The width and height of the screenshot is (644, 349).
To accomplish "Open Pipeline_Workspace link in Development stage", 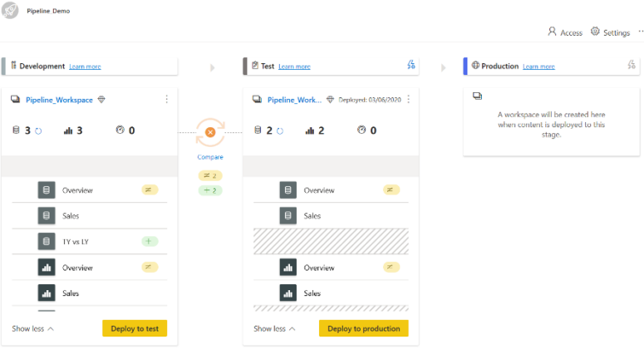I will pos(59,100).
